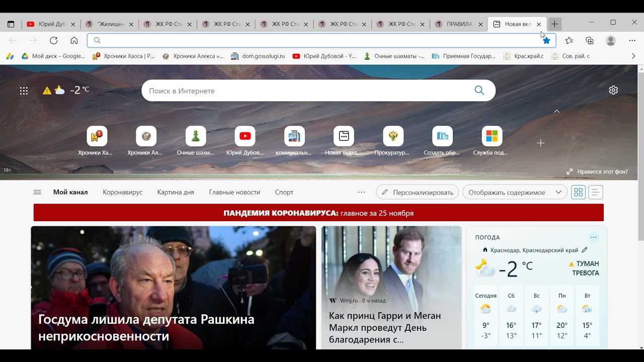
Task: Open the apps grid launcher on the page
Action: [24, 90]
